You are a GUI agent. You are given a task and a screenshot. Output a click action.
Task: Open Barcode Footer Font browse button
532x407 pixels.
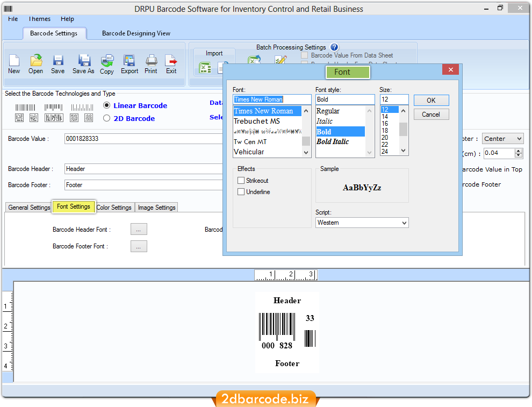[139, 246]
